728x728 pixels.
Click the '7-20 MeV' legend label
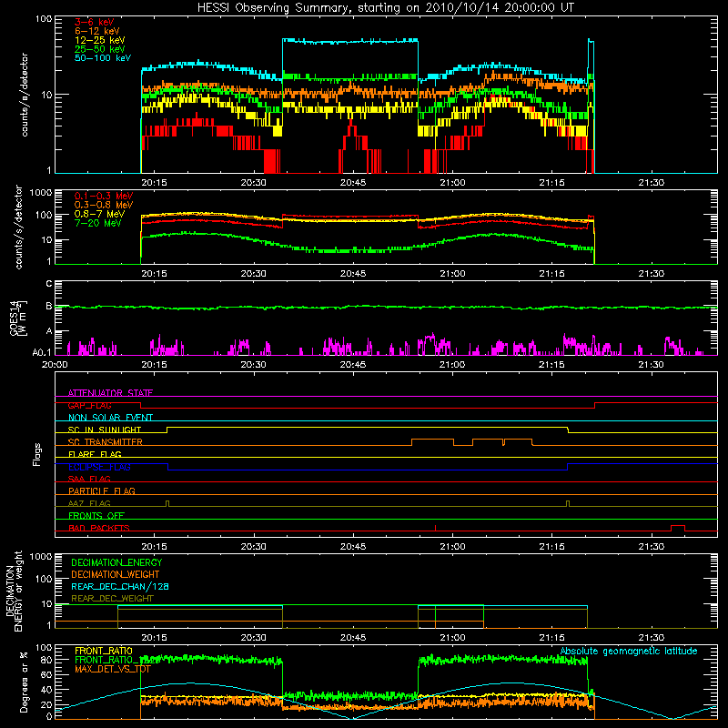(x=98, y=223)
